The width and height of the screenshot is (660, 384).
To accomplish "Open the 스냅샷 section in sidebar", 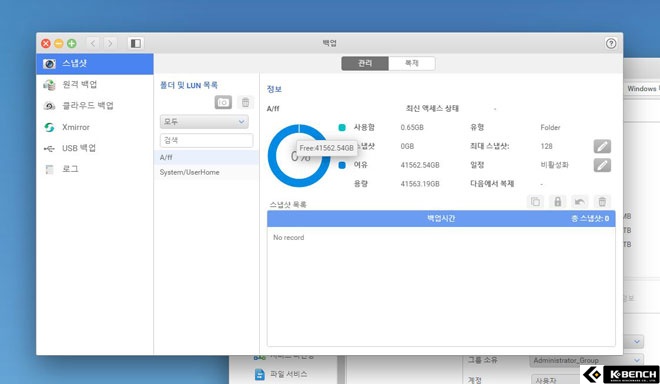I will click(95, 64).
